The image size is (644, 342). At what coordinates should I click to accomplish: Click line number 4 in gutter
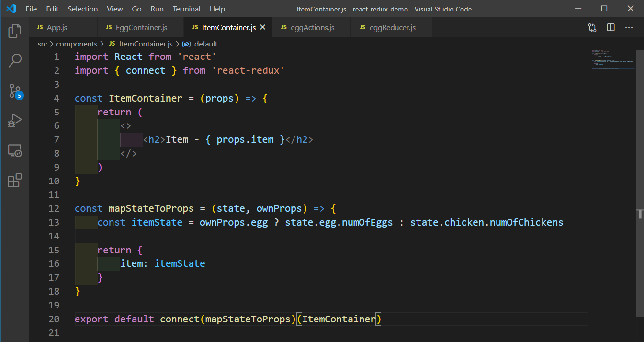click(x=57, y=98)
